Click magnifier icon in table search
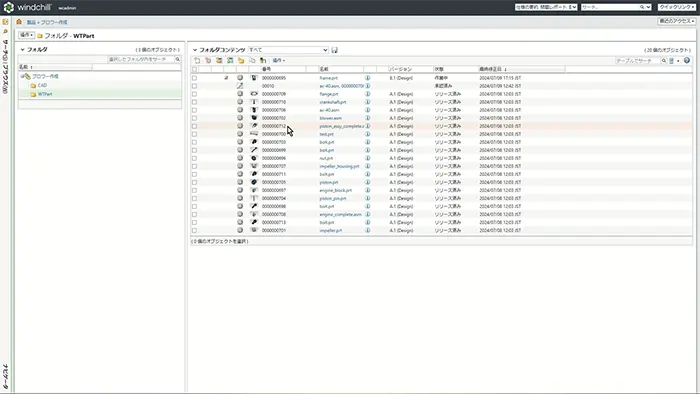Image resolution: width=700 pixels, height=394 pixels. coord(663,61)
